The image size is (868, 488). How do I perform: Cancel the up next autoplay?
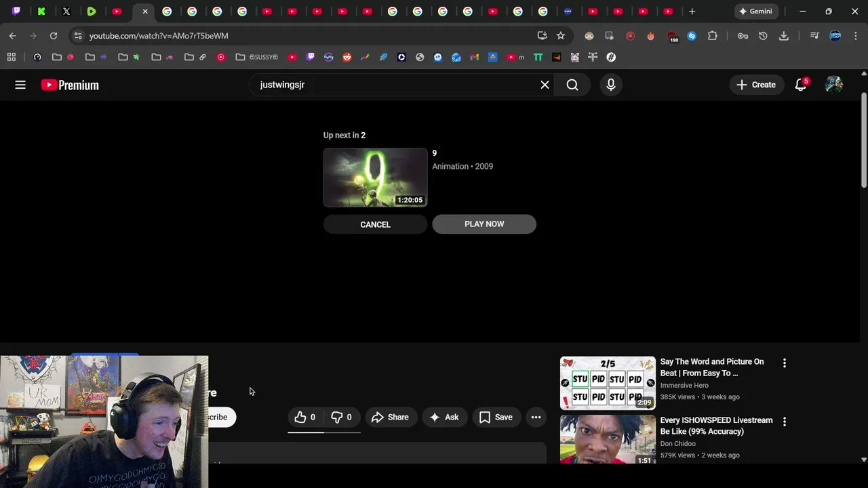pyautogui.click(x=375, y=224)
